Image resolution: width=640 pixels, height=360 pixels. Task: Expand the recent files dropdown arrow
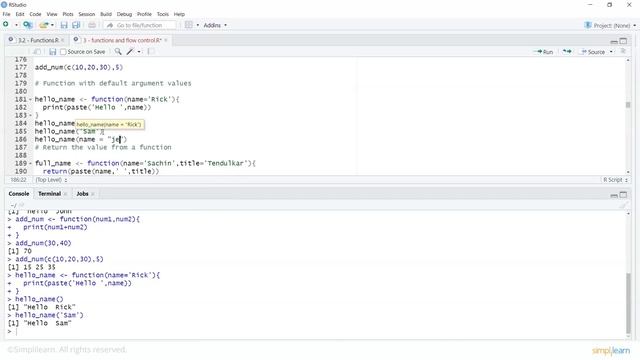pyautogui.click(x=52, y=25)
